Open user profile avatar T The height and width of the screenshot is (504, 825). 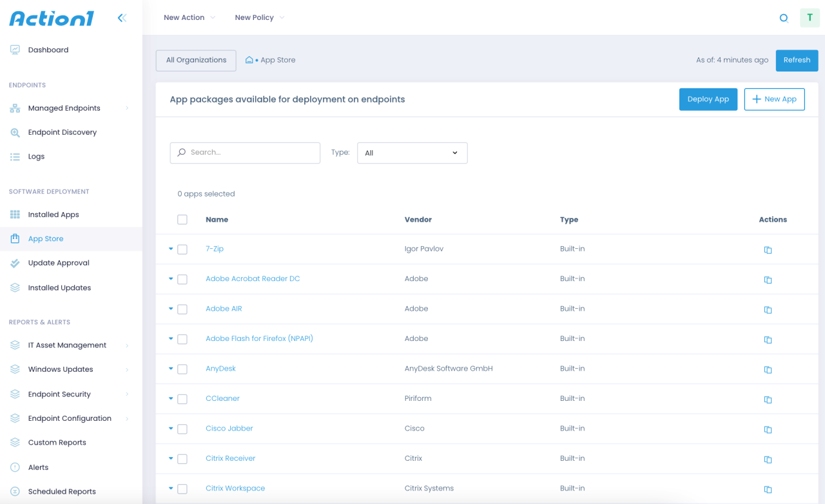pyautogui.click(x=810, y=18)
